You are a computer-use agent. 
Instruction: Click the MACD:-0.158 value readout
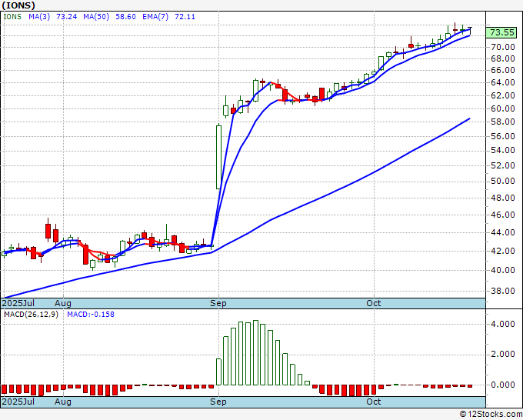tap(91, 315)
